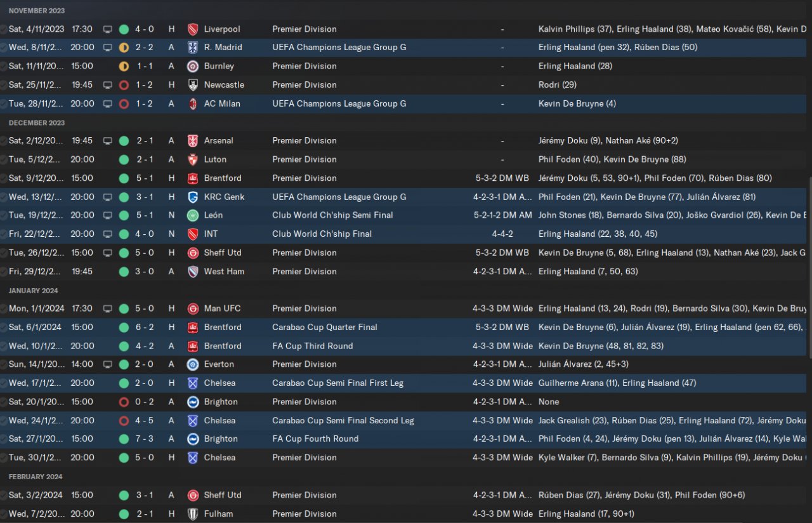Click the 4-4-2 formation cell

(502, 234)
